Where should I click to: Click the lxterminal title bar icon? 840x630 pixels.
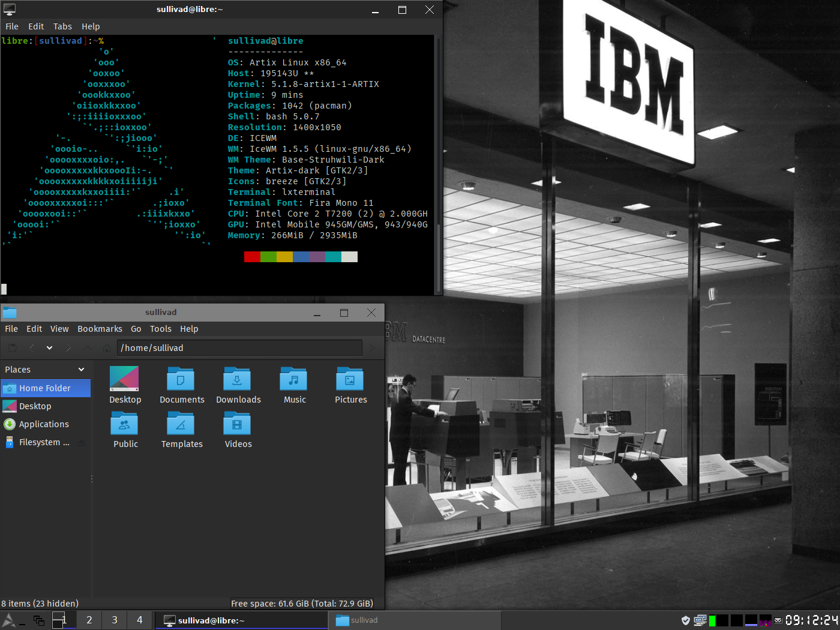pos(10,10)
